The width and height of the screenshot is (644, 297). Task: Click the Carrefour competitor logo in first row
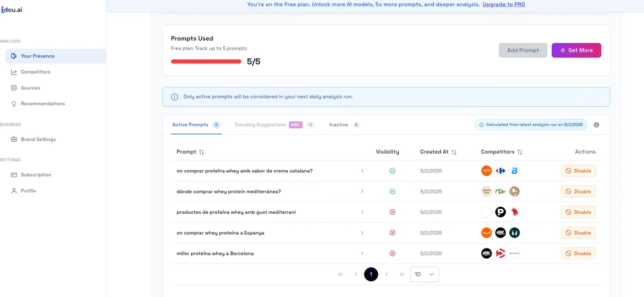(x=501, y=171)
